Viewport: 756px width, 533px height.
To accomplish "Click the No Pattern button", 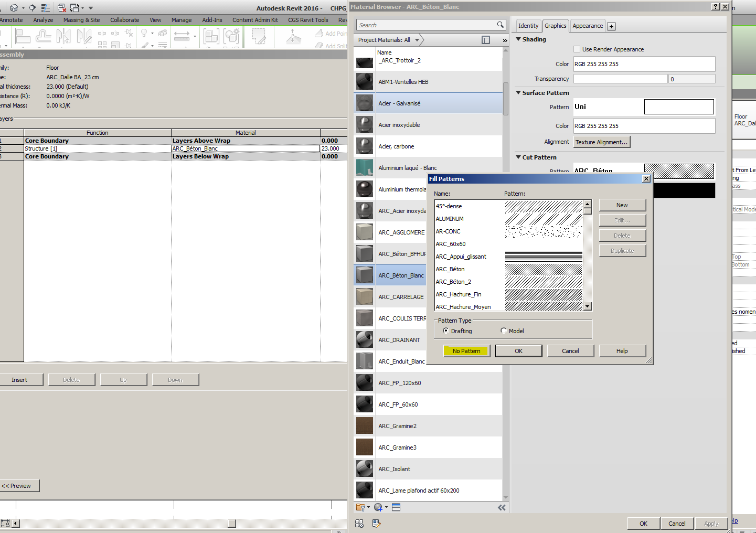I will (x=466, y=350).
